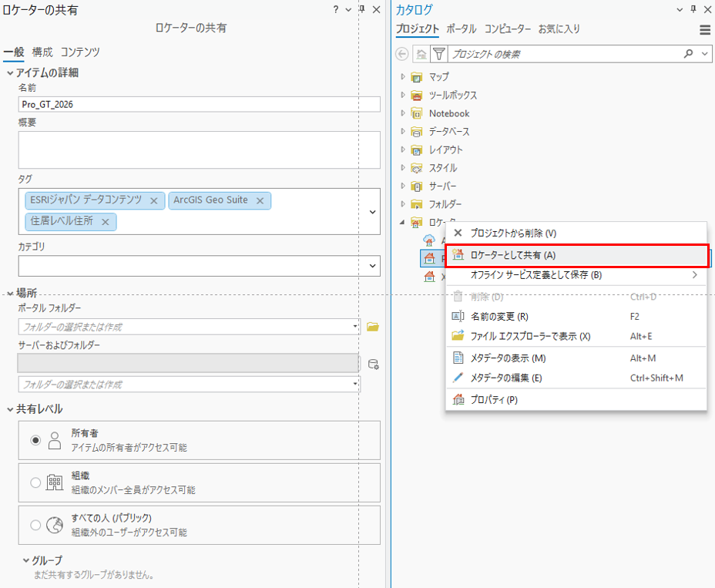
Task: Select the 組織 sharing level option
Action: tap(35, 482)
